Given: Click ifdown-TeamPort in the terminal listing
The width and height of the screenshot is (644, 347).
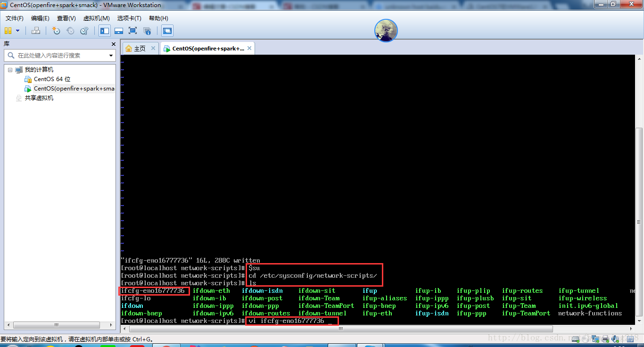Looking at the screenshot, I should (326, 306).
